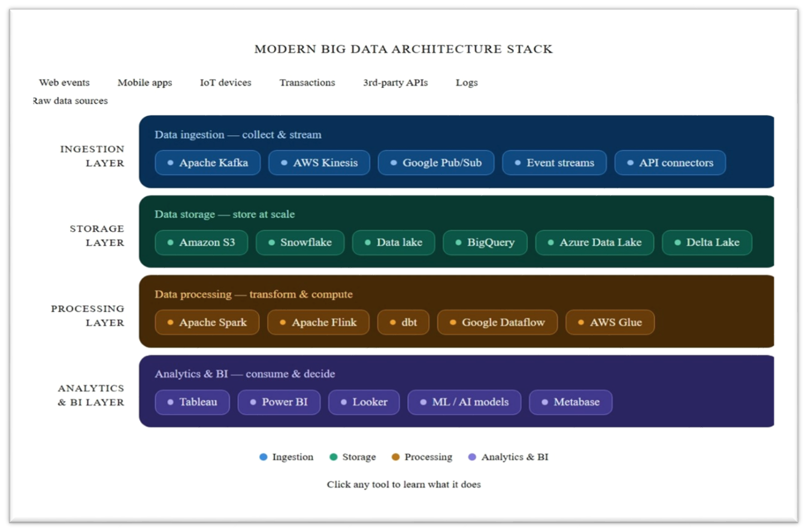Open the AWS Glue chip

pyautogui.click(x=610, y=322)
